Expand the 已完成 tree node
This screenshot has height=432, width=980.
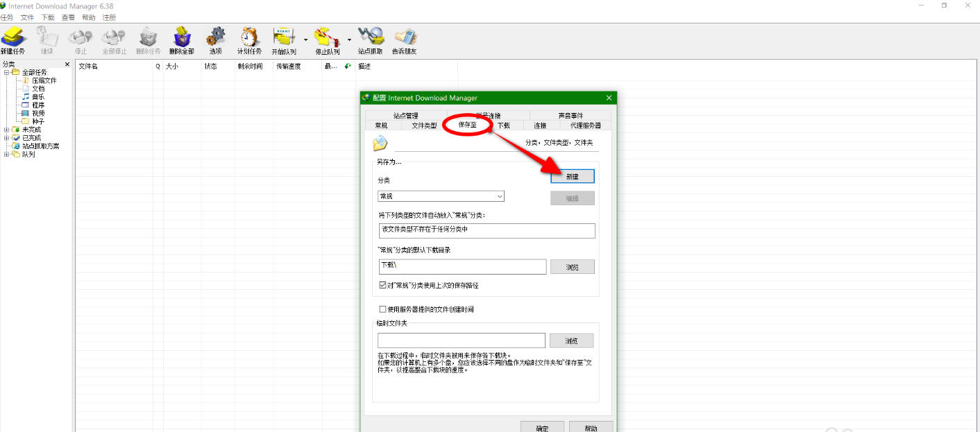6,138
